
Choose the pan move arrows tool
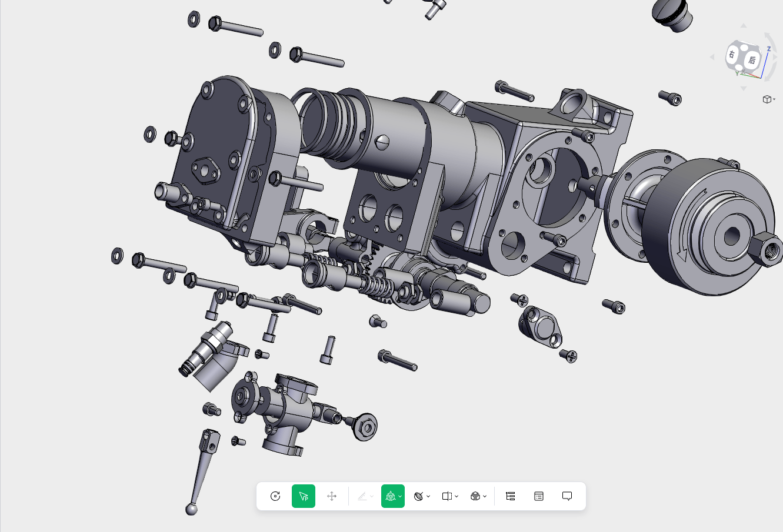click(332, 496)
